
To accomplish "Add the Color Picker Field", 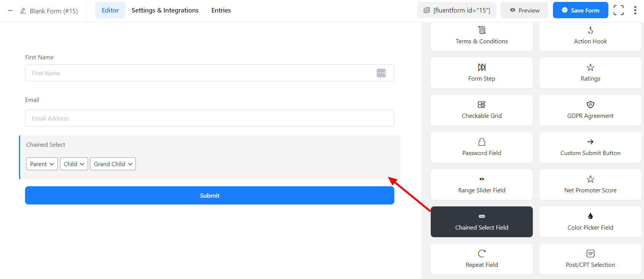I will tap(590, 222).
